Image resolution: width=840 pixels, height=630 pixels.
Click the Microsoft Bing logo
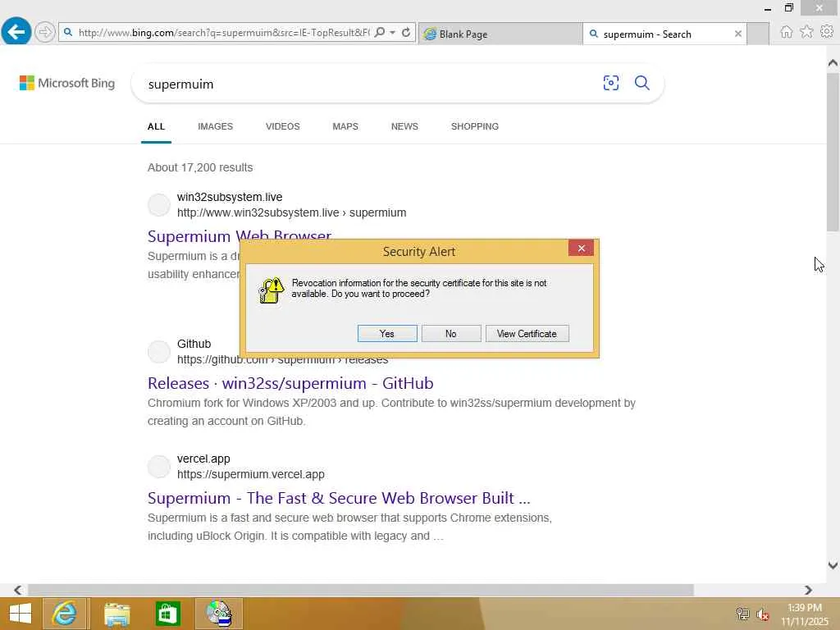click(x=67, y=83)
